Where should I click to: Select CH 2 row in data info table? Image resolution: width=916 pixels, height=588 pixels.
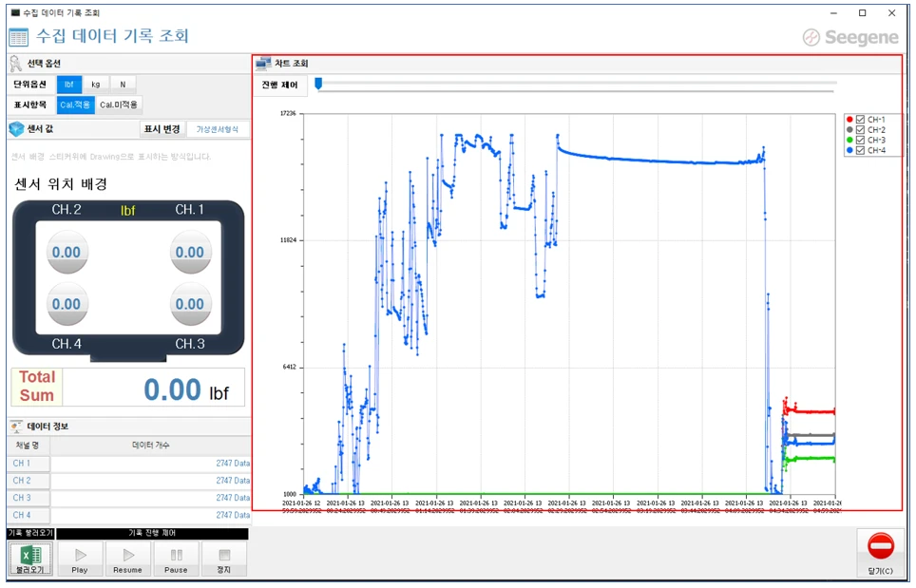pos(128,481)
